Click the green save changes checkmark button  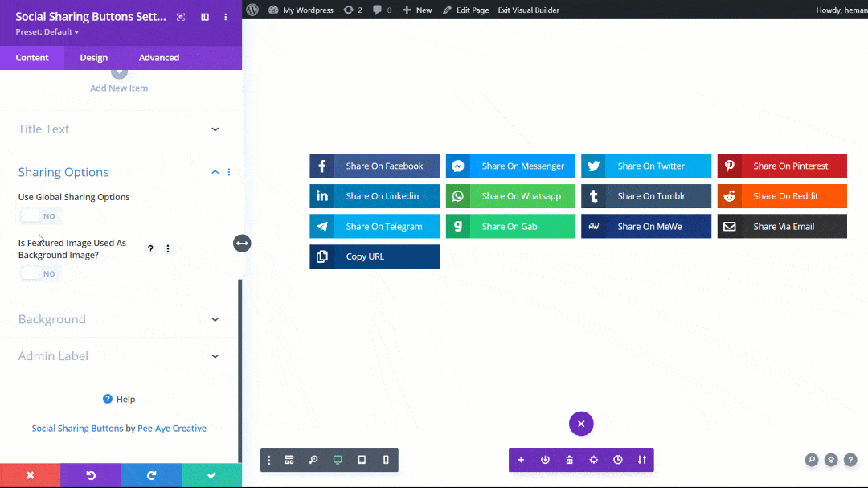coord(211,475)
